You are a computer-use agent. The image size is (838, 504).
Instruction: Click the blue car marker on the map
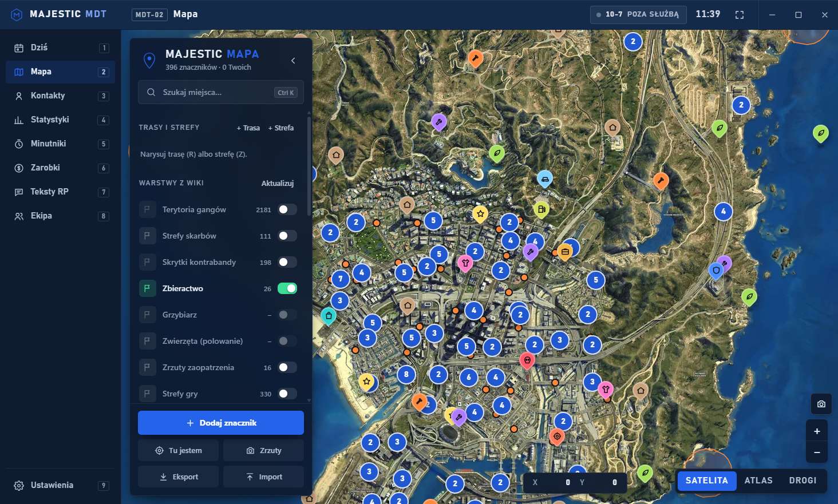coord(545,179)
